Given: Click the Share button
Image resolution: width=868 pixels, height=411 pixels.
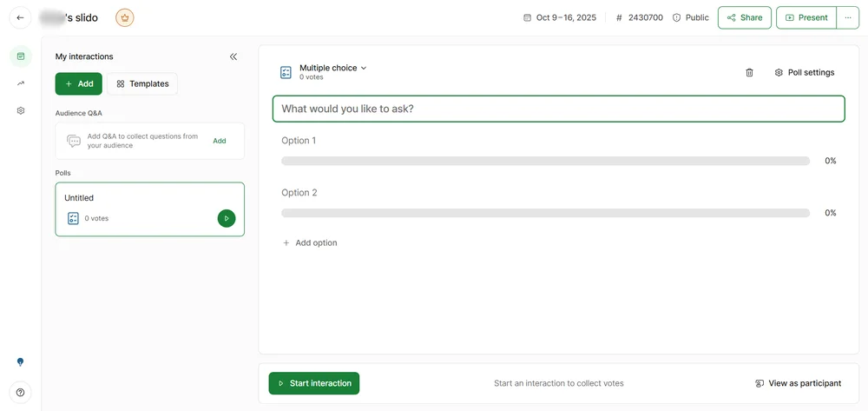Looking at the screenshot, I should (744, 17).
